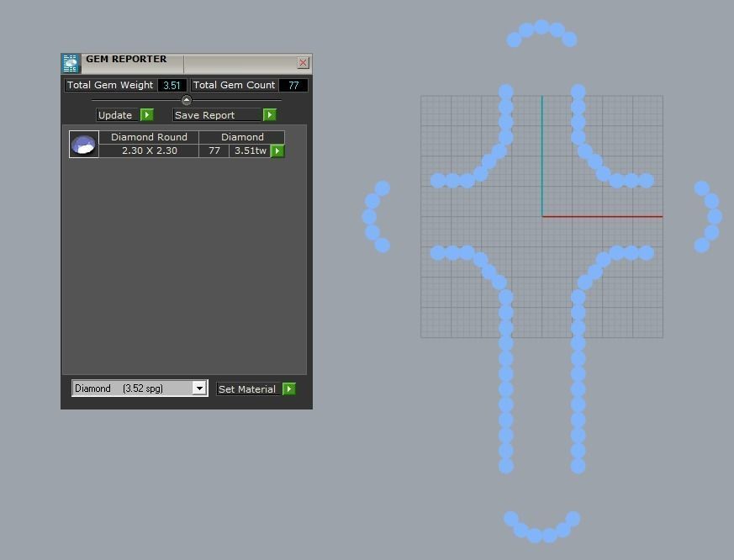
Task: Click the Total Gem Count value 77
Action: pyautogui.click(x=293, y=85)
